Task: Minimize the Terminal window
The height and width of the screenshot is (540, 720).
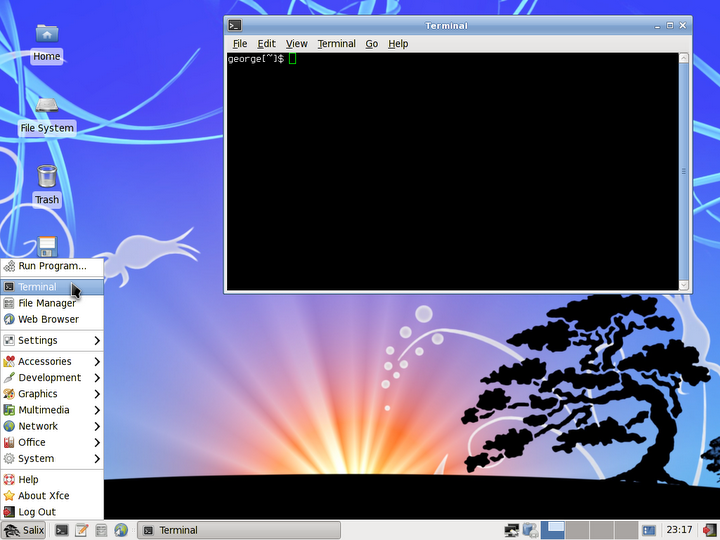Action: (x=657, y=26)
